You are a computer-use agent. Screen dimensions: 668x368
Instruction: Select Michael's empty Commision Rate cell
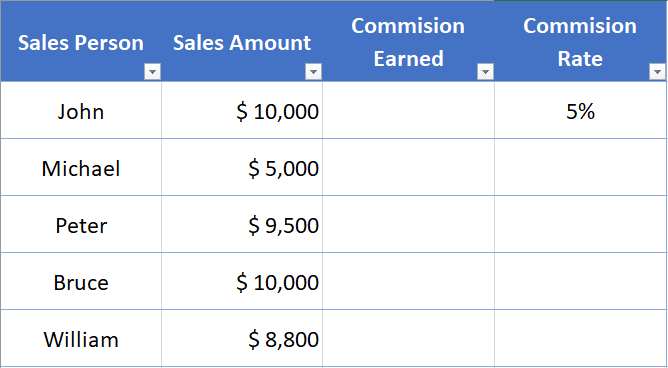580,167
